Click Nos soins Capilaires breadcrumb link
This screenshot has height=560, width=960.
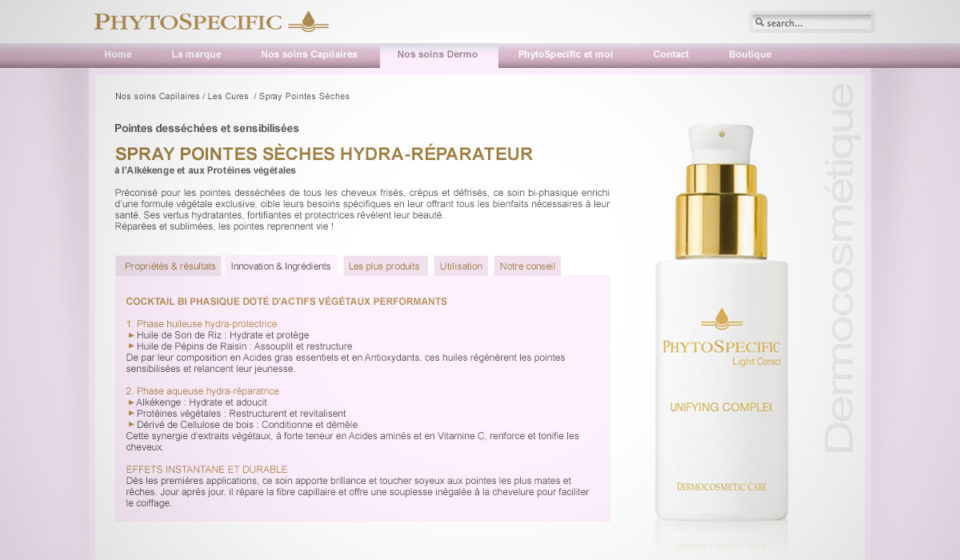click(x=157, y=96)
